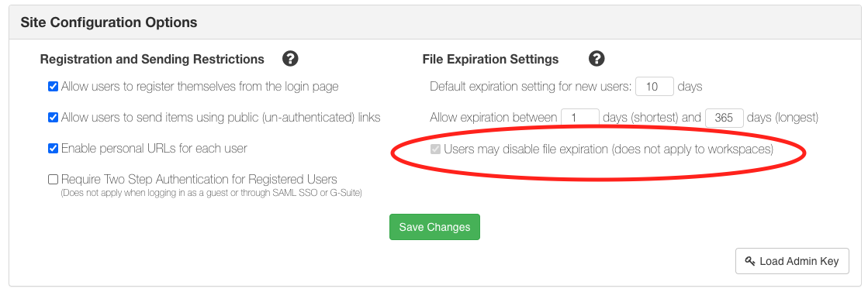Image resolution: width=868 pixels, height=292 pixels.
Task: Uncheck Allow users to register themselves checkbox
Action: point(54,86)
